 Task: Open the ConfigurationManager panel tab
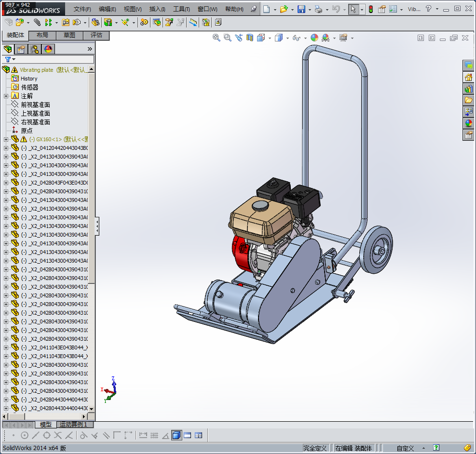pos(34,49)
